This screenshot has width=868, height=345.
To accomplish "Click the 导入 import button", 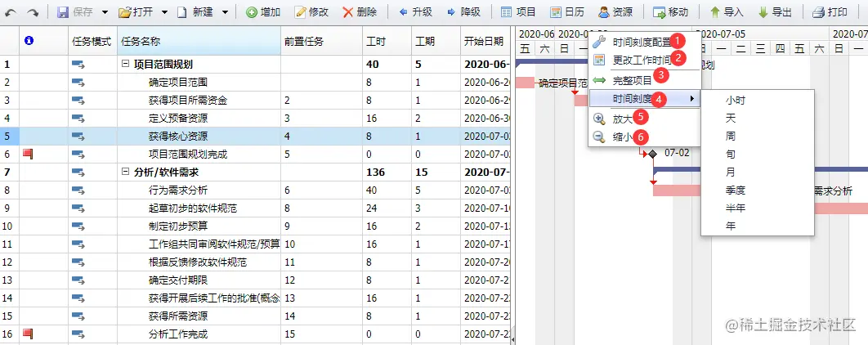I will point(727,11).
